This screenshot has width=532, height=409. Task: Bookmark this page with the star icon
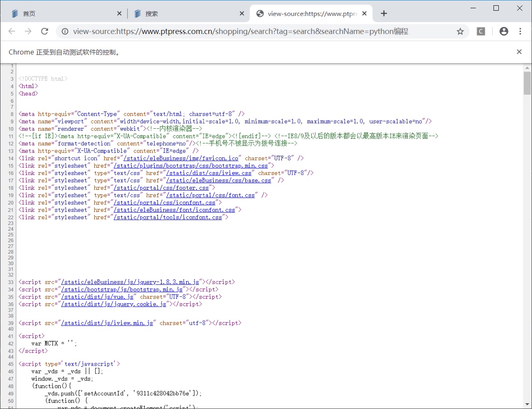(x=460, y=32)
